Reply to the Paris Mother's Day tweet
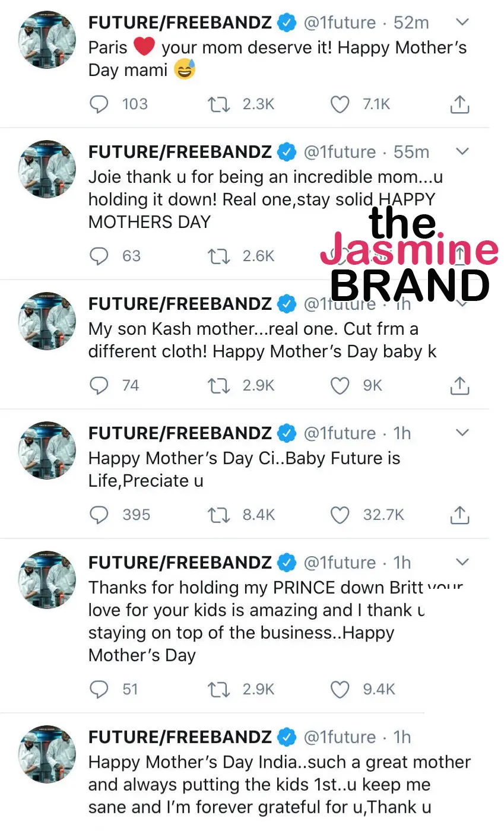 coord(99,104)
